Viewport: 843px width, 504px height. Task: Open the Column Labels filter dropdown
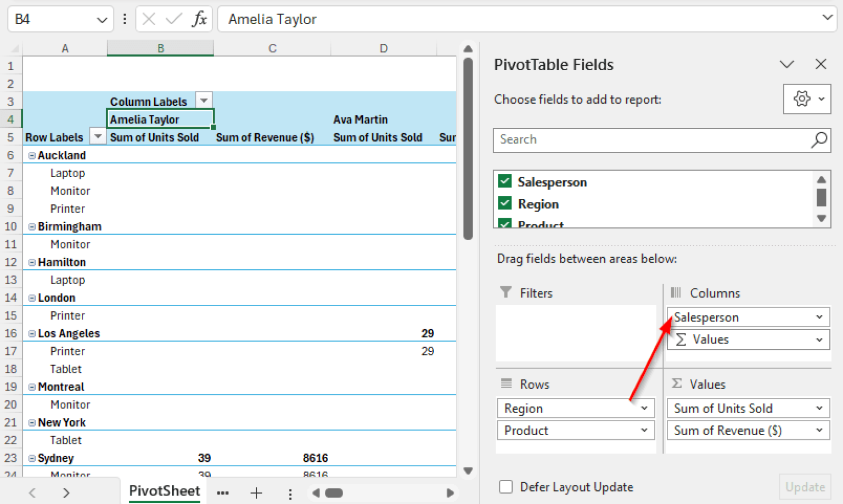[x=204, y=100]
